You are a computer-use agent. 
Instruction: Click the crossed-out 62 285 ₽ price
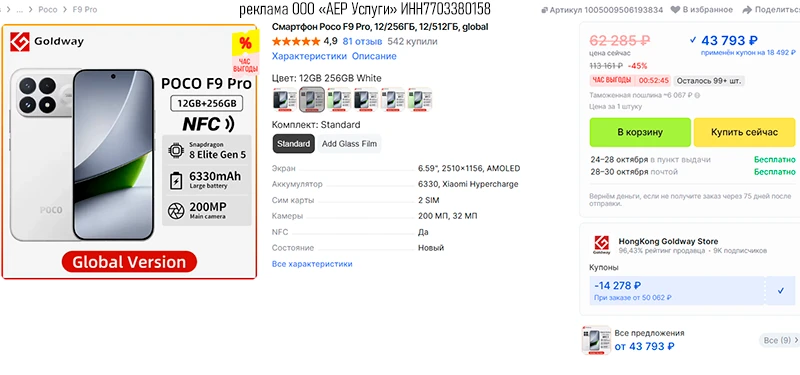click(619, 40)
